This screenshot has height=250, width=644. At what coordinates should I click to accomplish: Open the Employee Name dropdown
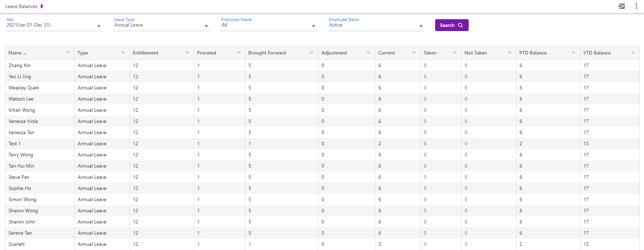314,26
